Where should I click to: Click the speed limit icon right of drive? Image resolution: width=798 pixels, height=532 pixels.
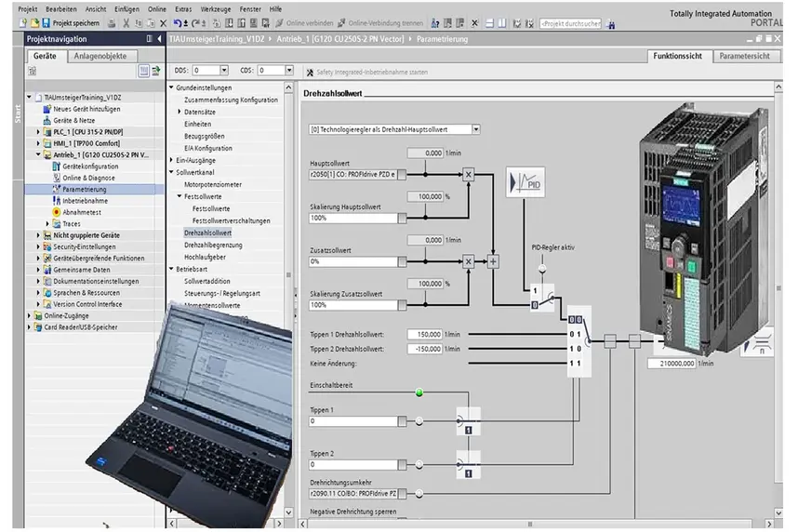[x=761, y=342]
